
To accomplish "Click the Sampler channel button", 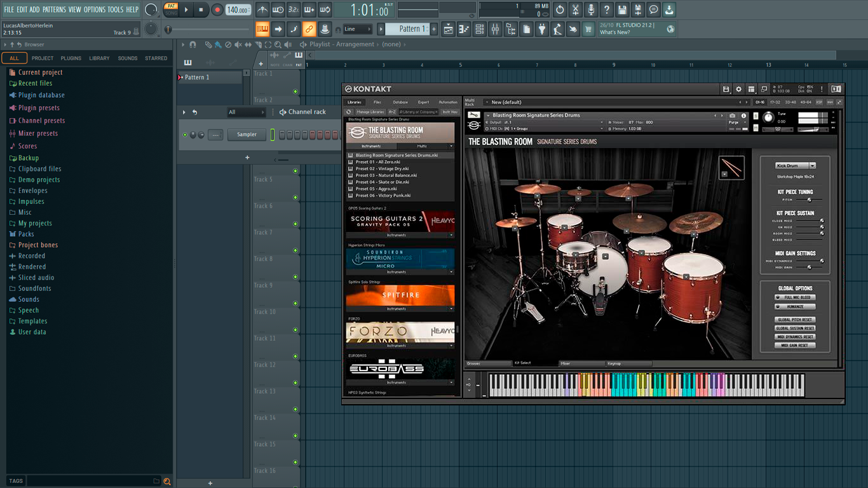I will tap(247, 135).
